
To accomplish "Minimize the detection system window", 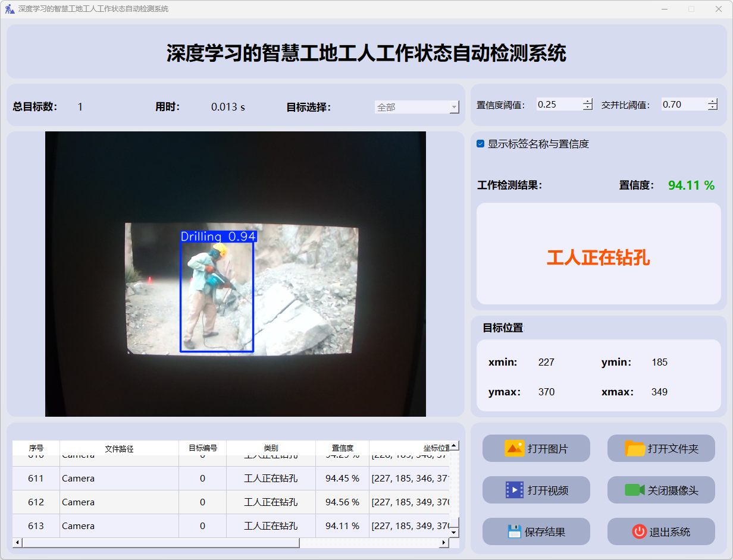I will [x=665, y=9].
